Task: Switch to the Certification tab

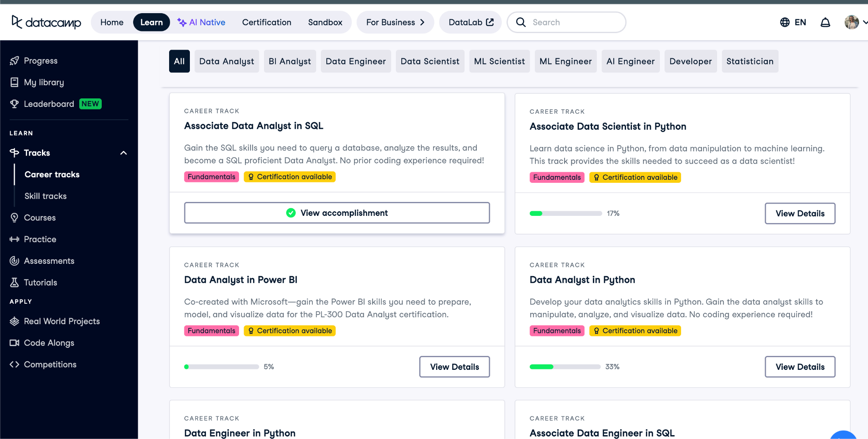Action: point(267,22)
